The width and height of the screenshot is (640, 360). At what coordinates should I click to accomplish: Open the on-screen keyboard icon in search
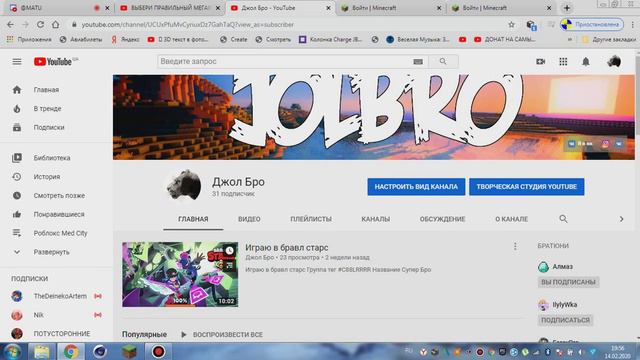point(418,62)
